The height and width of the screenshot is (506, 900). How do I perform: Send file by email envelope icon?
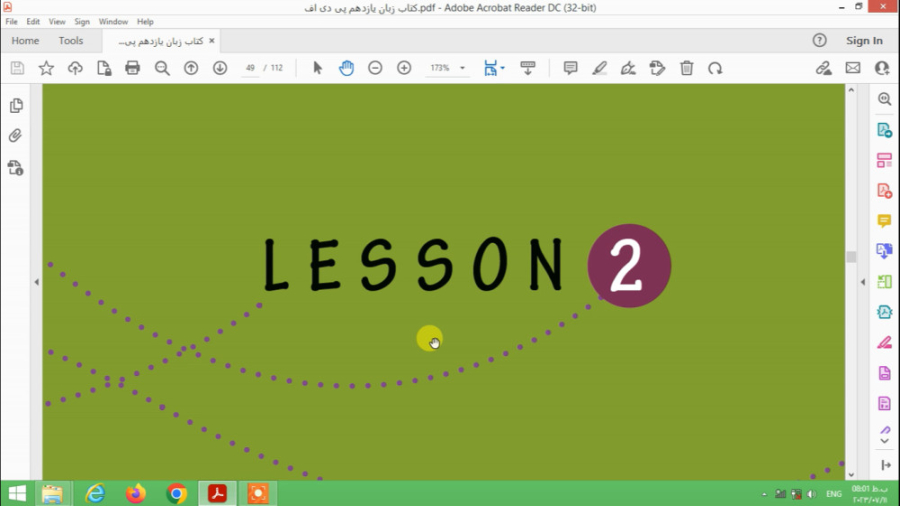(x=853, y=68)
